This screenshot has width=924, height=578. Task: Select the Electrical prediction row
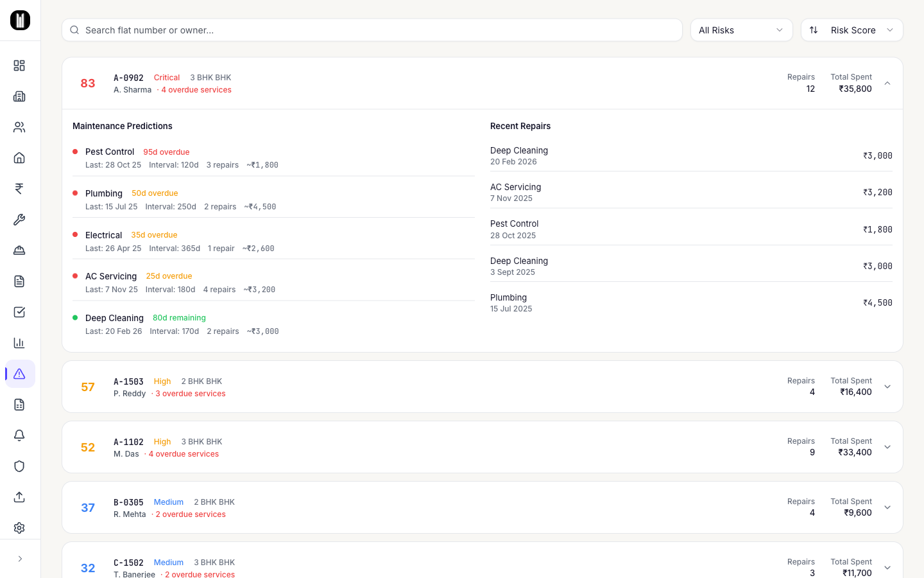coord(273,241)
